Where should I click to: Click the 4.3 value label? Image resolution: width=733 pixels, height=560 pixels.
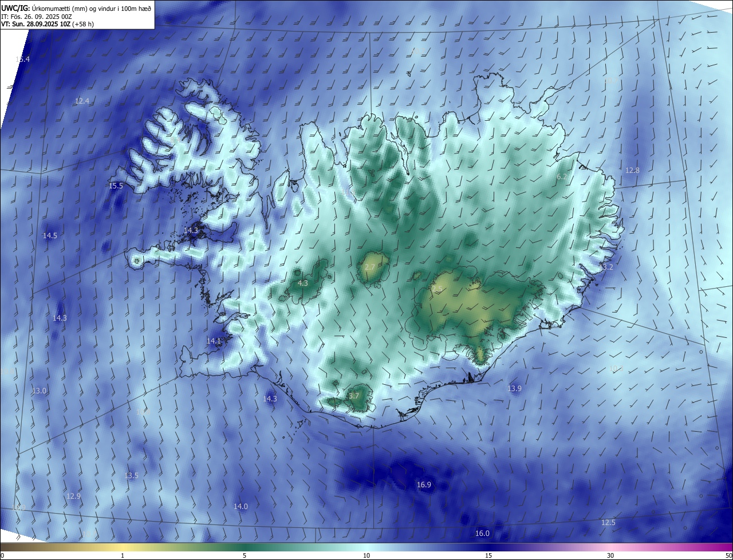303,283
